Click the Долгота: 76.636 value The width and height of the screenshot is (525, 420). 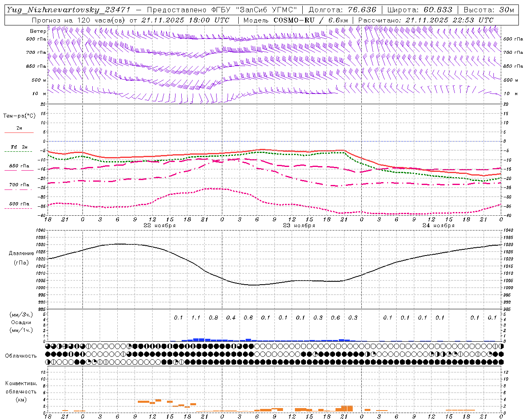coord(342,10)
